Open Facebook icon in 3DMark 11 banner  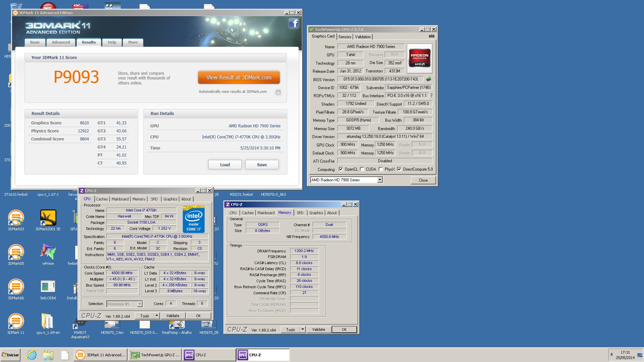(x=293, y=23)
